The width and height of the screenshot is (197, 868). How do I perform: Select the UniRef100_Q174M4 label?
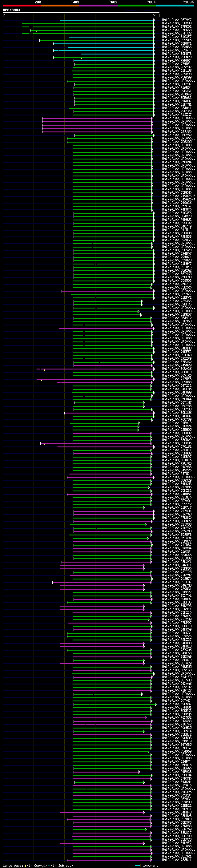tap(177, 511)
